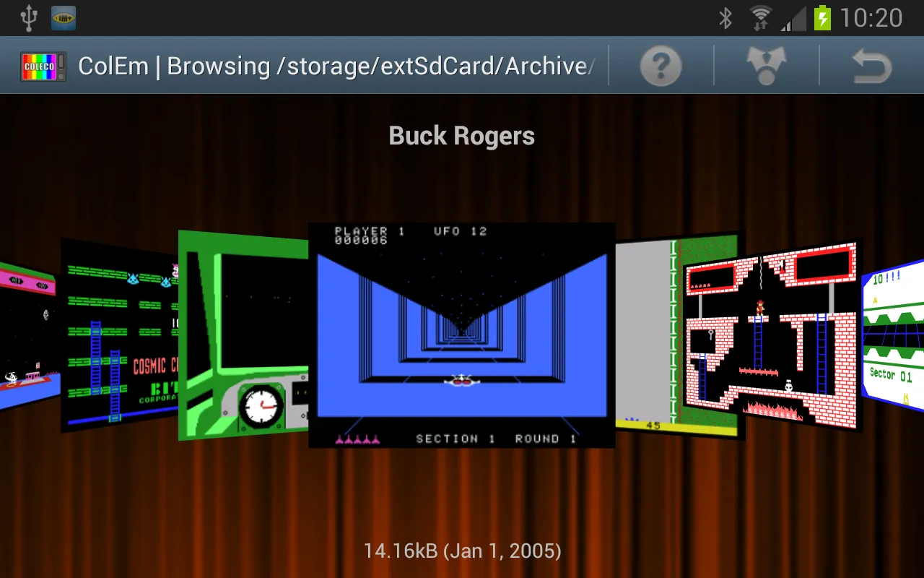Tap the cellular signal strength icon

pyautogui.click(x=793, y=18)
